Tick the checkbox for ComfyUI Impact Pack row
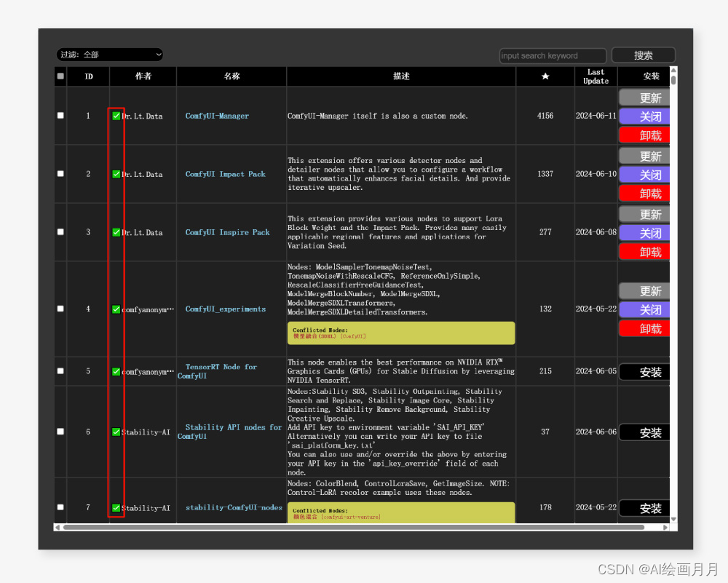 tap(60, 174)
